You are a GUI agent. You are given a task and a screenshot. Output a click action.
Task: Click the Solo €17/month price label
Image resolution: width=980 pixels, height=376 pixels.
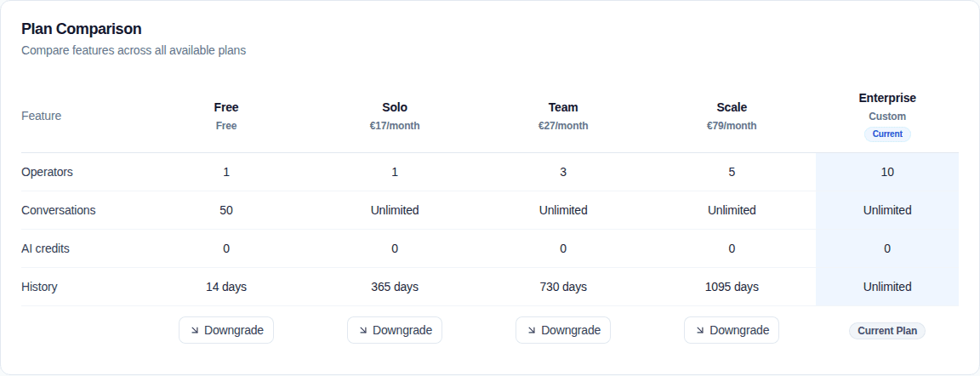pyautogui.click(x=395, y=126)
